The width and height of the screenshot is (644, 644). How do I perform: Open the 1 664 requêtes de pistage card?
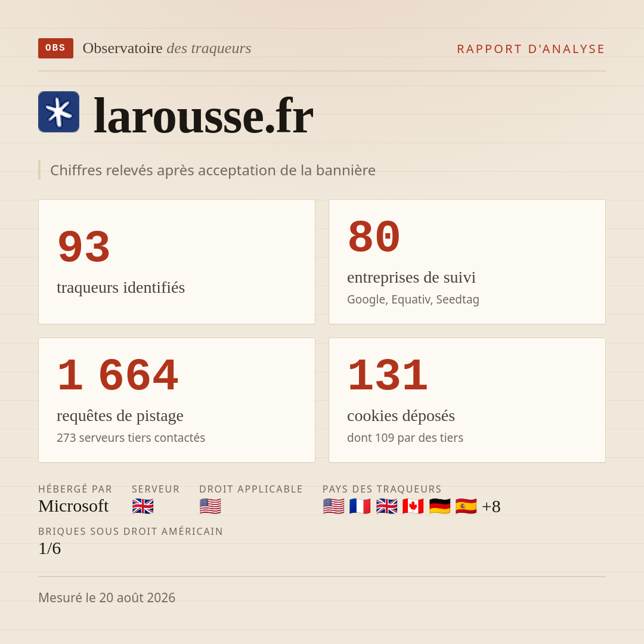tap(177, 400)
